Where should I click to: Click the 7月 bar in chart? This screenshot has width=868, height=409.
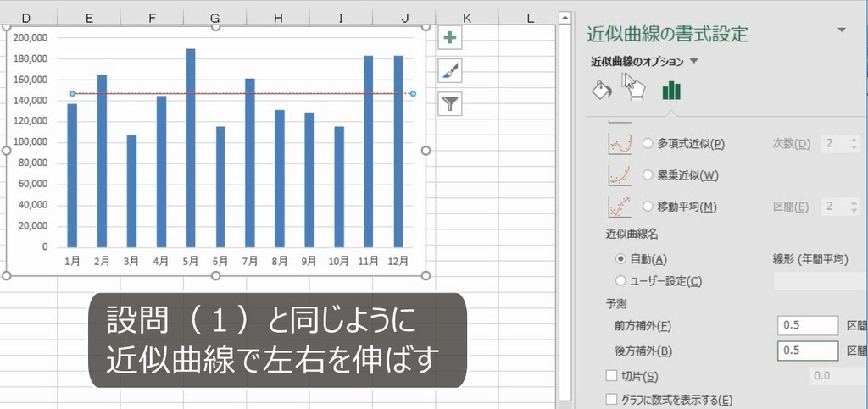pos(250,163)
